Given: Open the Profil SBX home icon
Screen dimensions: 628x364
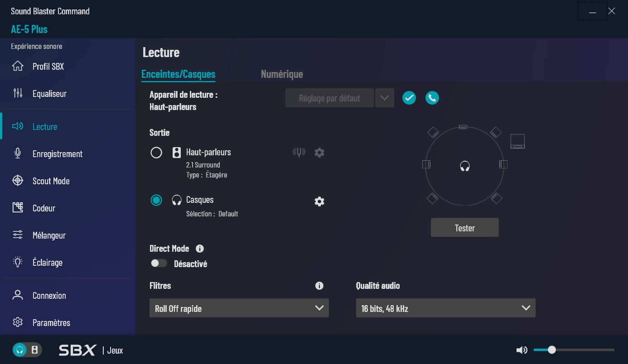Looking at the screenshot, I should pos(18,66).
